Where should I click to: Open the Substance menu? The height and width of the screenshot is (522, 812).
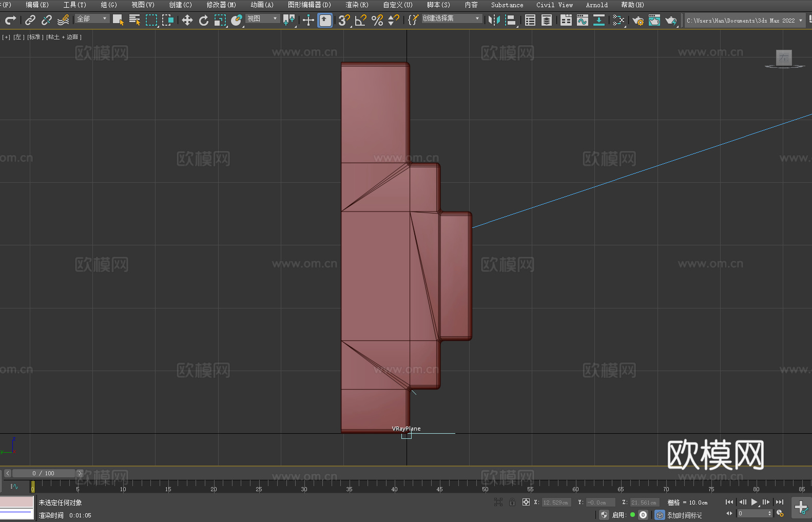(507, 5)
